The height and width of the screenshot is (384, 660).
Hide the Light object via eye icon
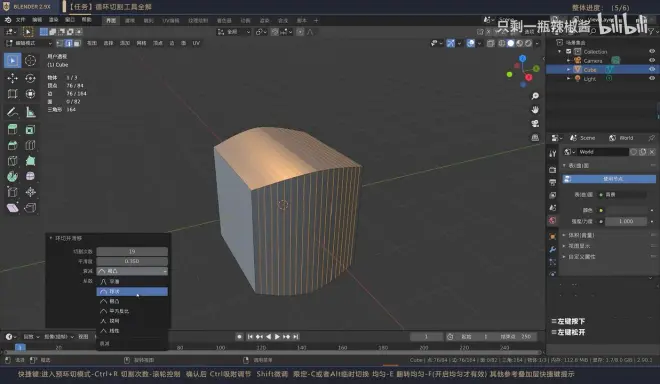tap(652, 78)
